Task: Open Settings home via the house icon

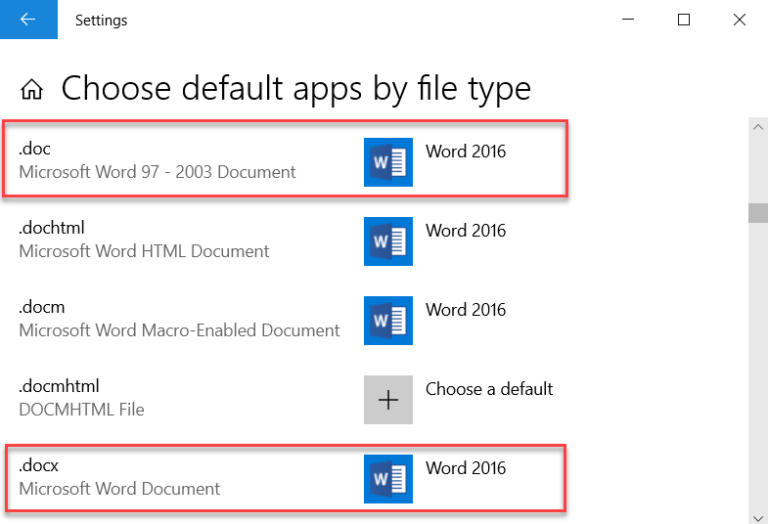Action: (x=32, y=89)
